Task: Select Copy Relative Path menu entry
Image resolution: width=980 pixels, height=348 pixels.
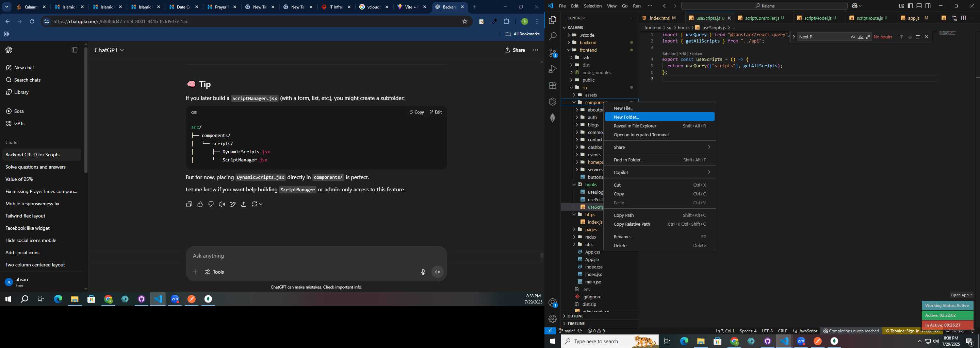Action: (660, 224)
